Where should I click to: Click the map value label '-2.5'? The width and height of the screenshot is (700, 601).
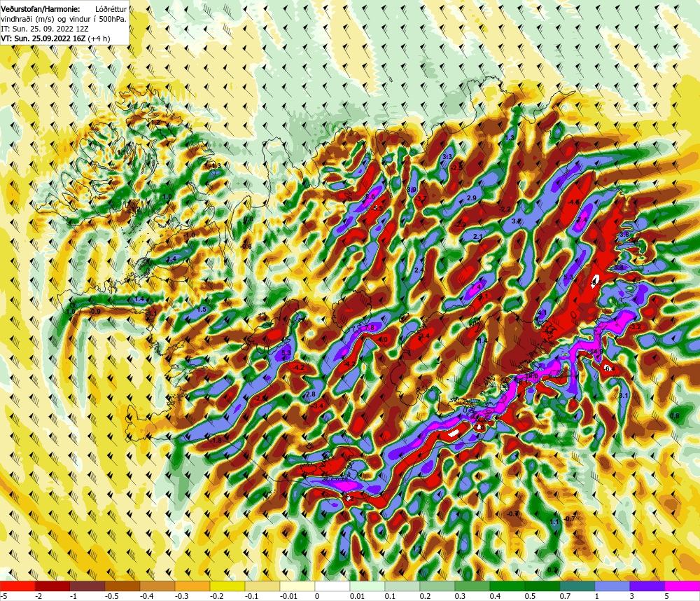click(x=456, y=167)
